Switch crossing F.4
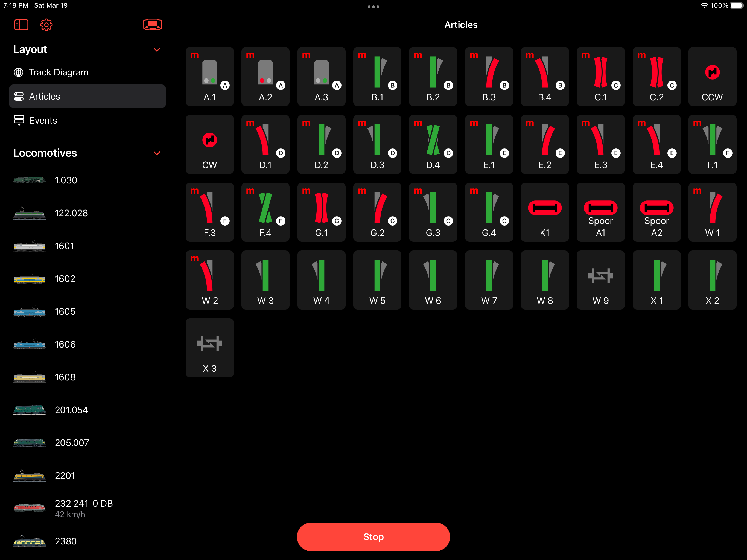 click(x=265, y=212)
